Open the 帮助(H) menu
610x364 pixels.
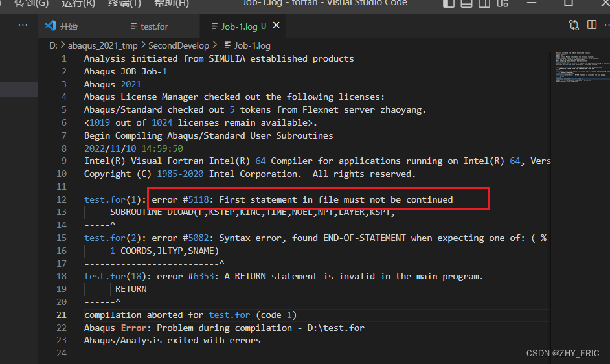(172, 3)
